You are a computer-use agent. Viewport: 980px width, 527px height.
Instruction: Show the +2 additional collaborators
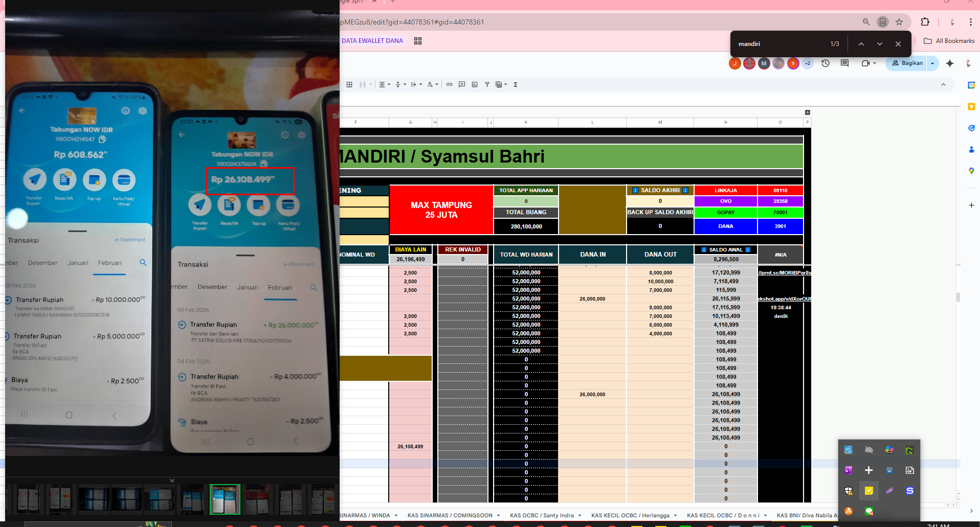point(808,63)
